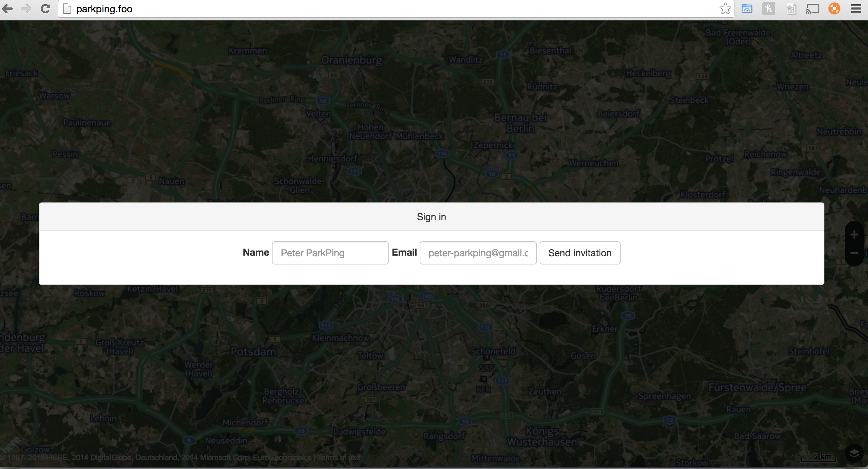Reload the parkping.foo page
The height and width of the screenshot is (469, 868).
point(45,9)
